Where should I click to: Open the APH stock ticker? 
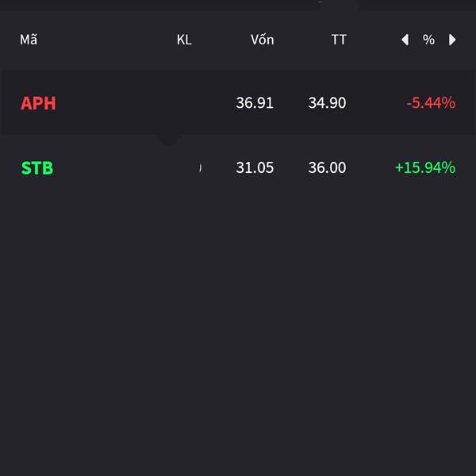pos(38,103)
